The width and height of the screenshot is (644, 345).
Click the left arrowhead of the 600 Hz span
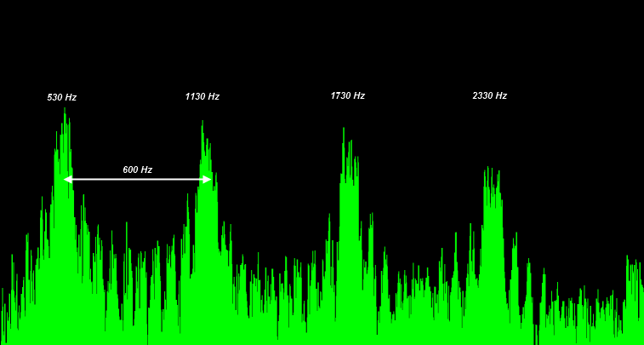tap(67, 180)
